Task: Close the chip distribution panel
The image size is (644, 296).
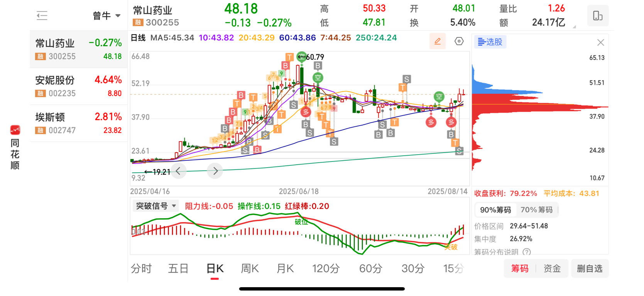Action: 600,42
